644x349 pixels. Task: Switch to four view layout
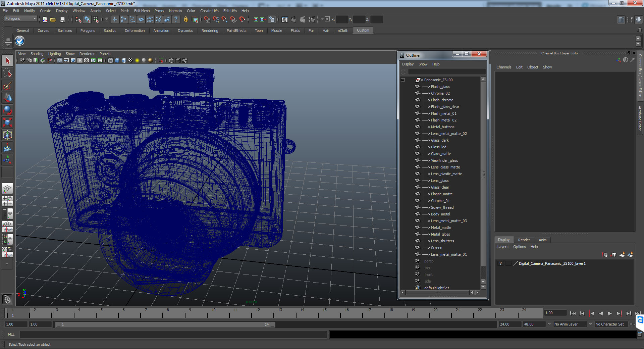(x=7, y=201)
